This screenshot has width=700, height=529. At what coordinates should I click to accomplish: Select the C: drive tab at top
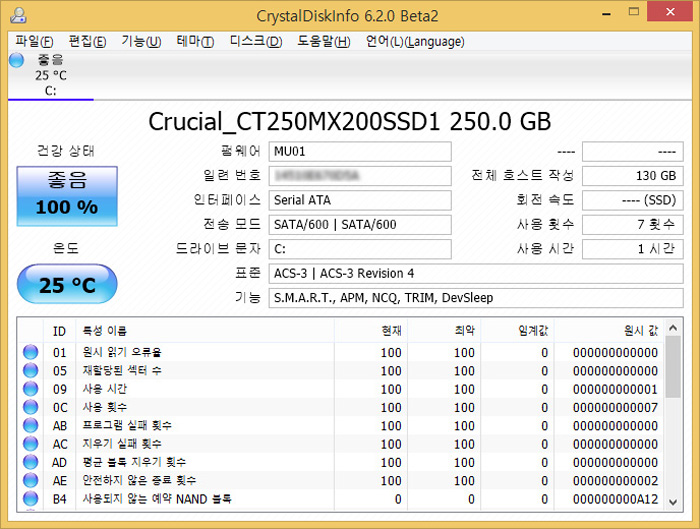point(50,75)
